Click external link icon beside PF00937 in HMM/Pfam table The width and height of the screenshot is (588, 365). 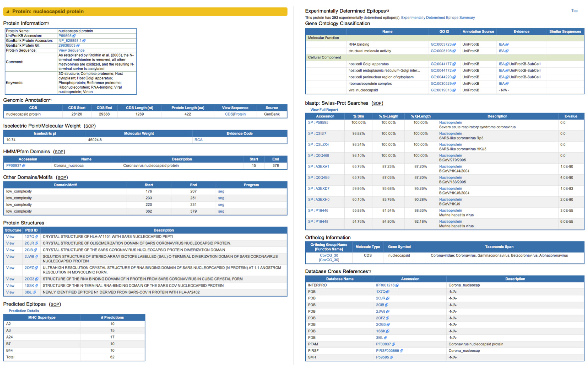pyautogui.click(x=24, y=166)
